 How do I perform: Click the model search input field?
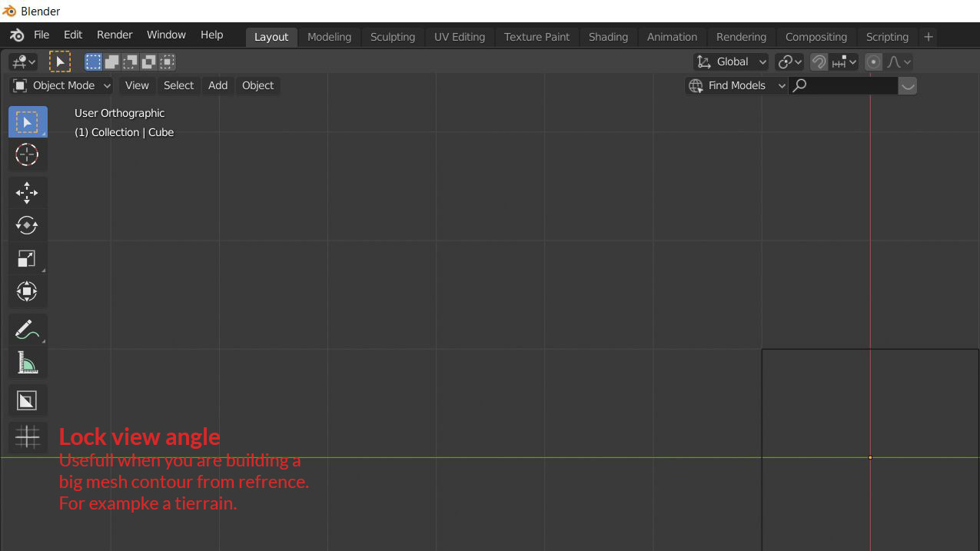point(845,85)
